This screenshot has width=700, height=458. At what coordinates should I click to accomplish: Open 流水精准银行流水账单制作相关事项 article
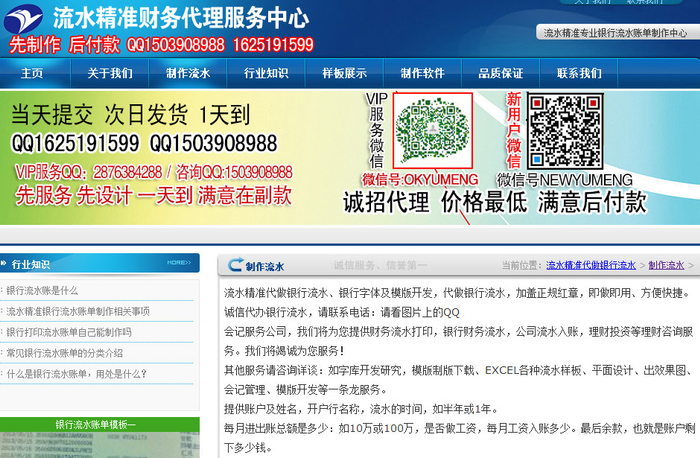[x=78, y=312]
